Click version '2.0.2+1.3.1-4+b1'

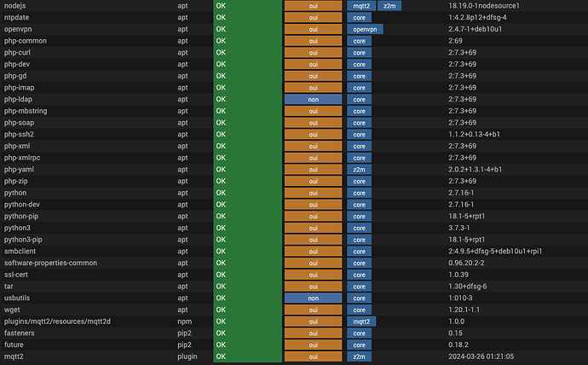click(x=476, y=170)
